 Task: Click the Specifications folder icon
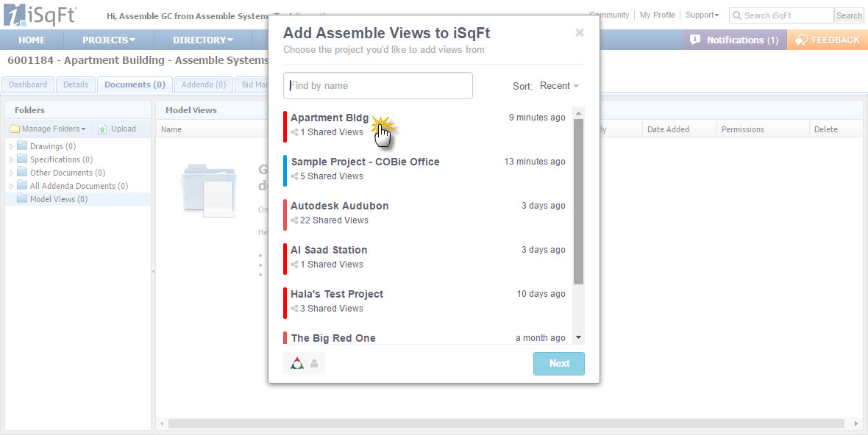click(x=22, y=159)
